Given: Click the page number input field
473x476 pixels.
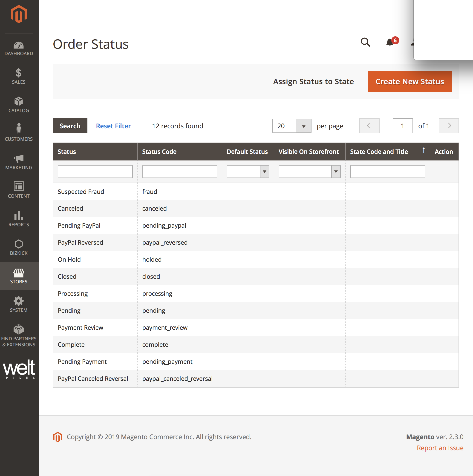Looking at the screenshot, I should [x=403, y=126].
